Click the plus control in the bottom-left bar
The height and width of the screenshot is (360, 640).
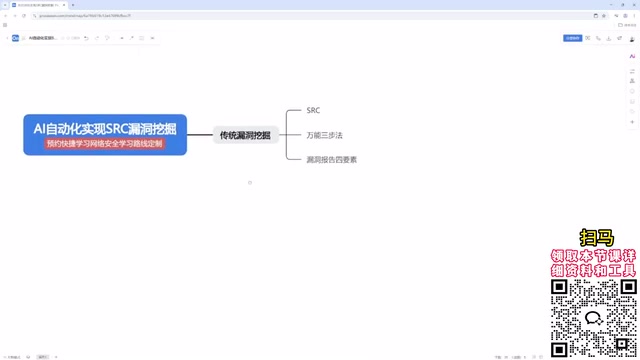[x=56, y=357]
